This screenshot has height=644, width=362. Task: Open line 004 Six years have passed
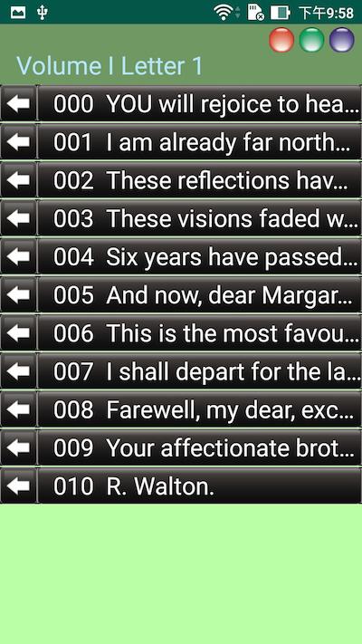199,256
